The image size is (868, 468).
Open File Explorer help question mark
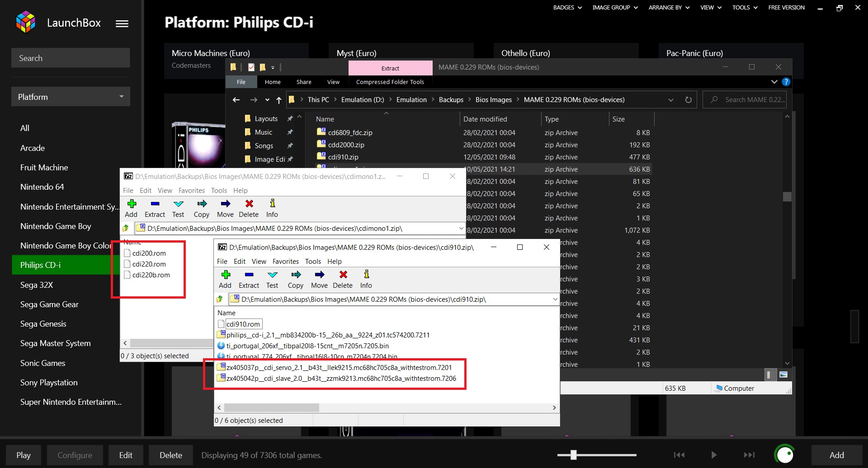[786, 82]
